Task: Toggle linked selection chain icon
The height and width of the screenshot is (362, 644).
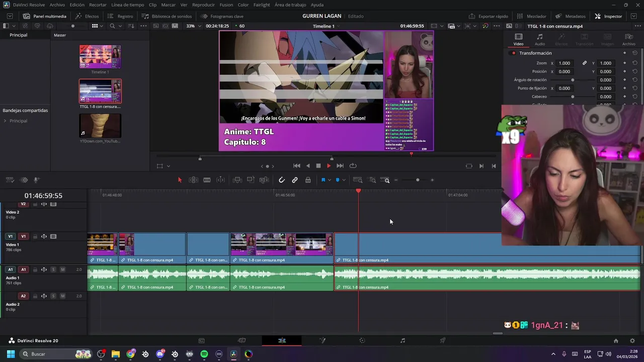Action: pyautogui.click(x=295, y=180)
